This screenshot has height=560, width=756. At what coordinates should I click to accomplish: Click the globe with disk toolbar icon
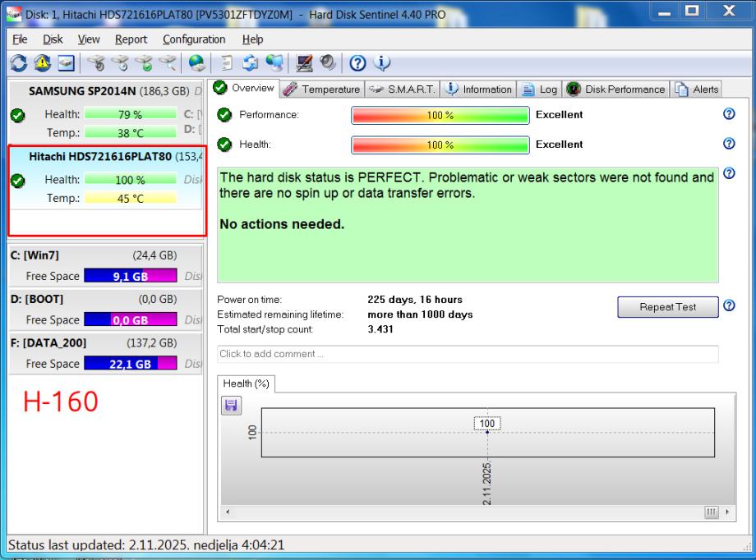coord(196,62)
